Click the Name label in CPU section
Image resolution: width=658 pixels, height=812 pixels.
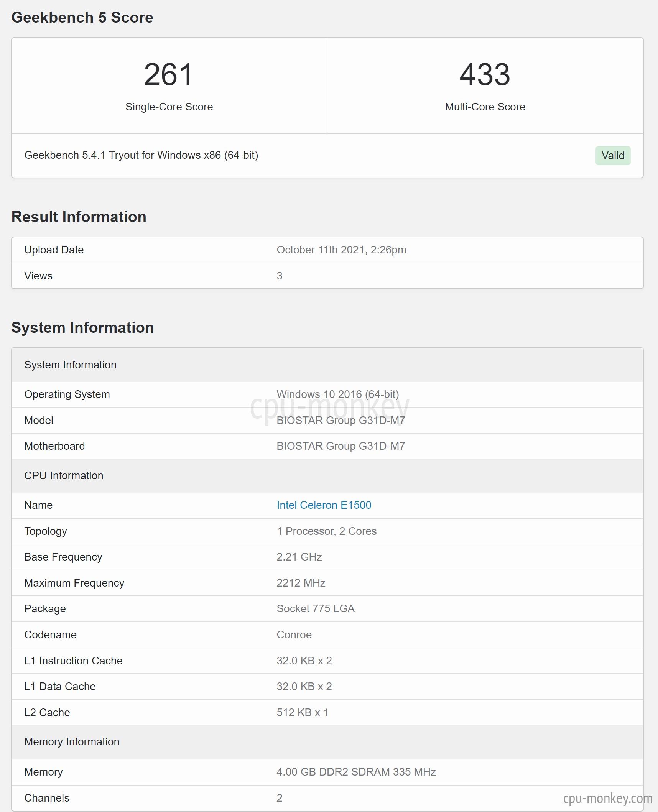[38, 505]
